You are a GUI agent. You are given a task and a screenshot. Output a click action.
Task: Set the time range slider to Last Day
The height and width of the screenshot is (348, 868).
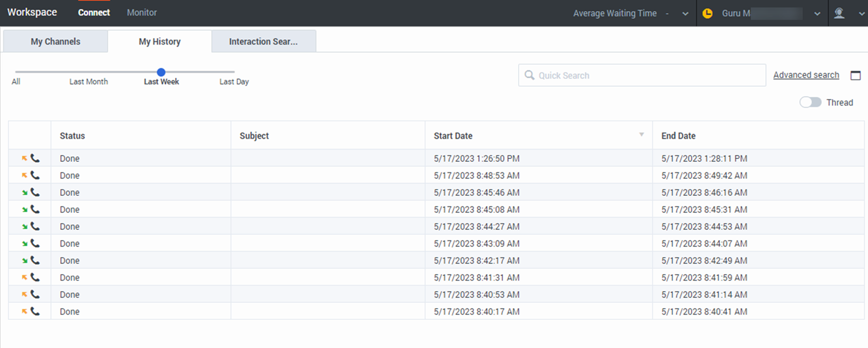pyautogui.click(x=234, y=72)
